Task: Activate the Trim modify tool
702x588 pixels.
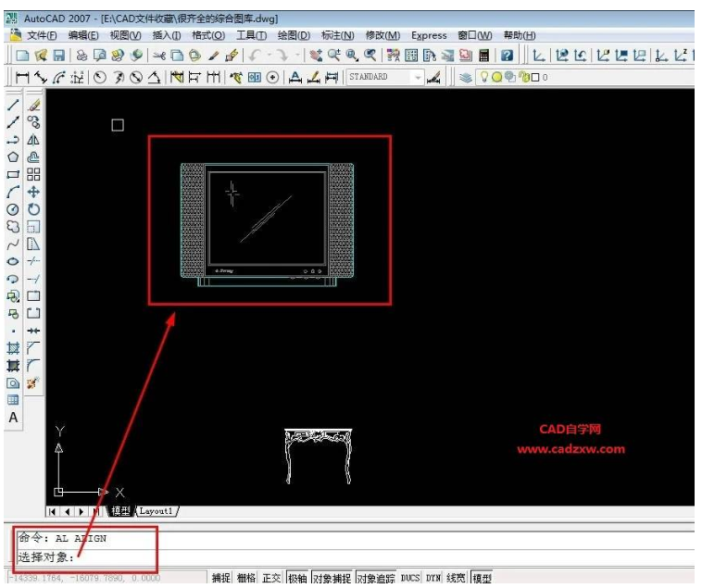Action: 33,261
